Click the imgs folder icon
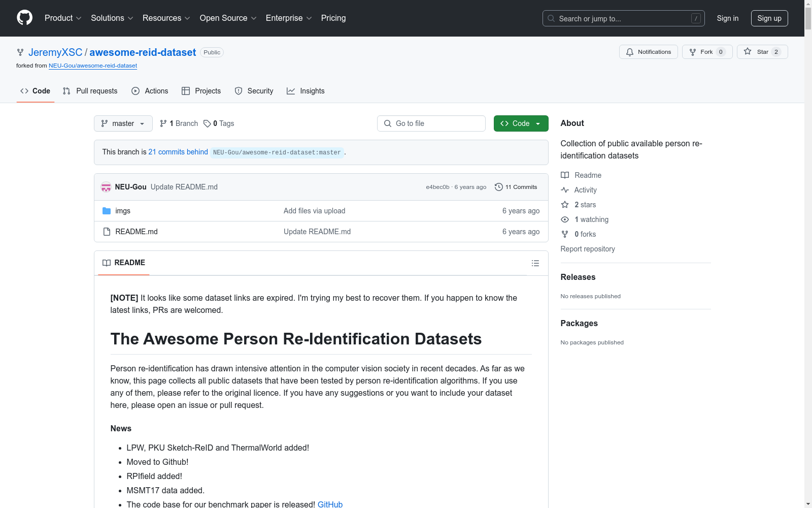Screen dimensions: 812x508 [x=107, y=211]
